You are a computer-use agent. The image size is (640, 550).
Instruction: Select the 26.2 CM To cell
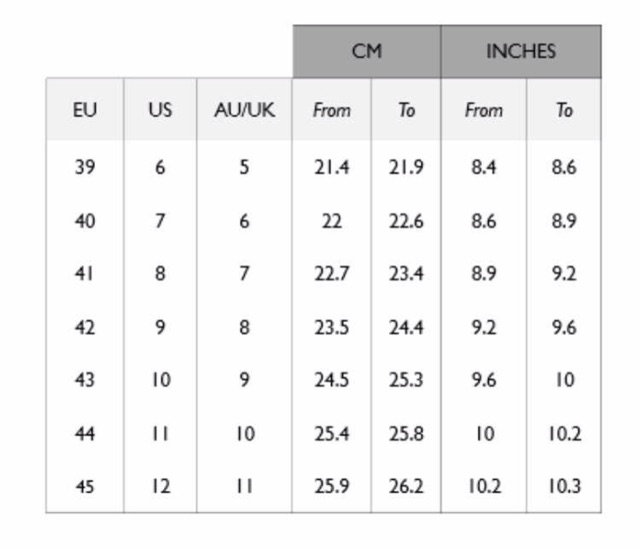[x=406, y=486]
